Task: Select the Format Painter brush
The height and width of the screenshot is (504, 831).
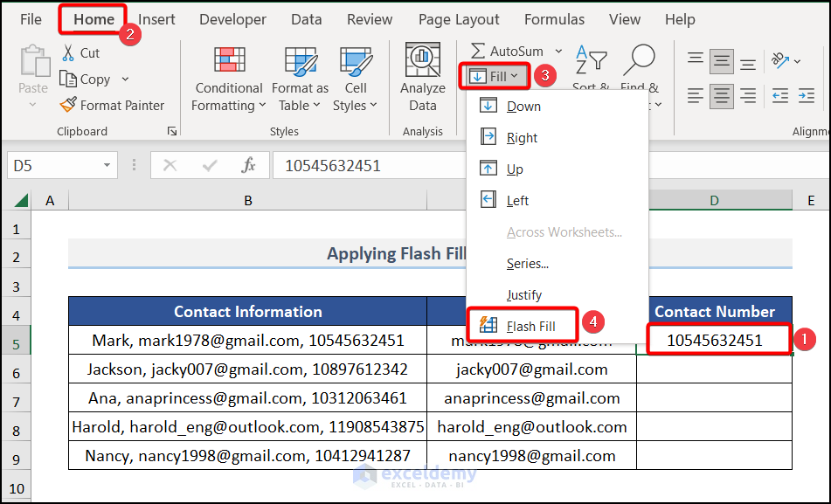Action: click(x=68, y=105)
